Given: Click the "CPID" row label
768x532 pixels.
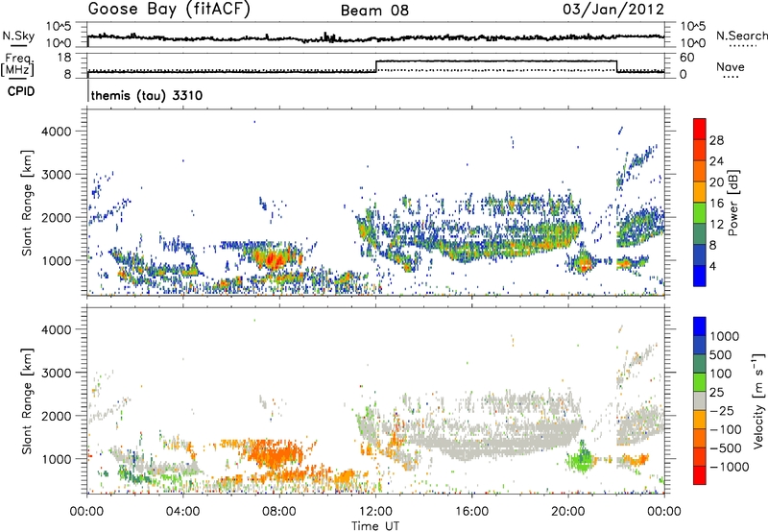Looking at the screenshot, I should point(21,91).
